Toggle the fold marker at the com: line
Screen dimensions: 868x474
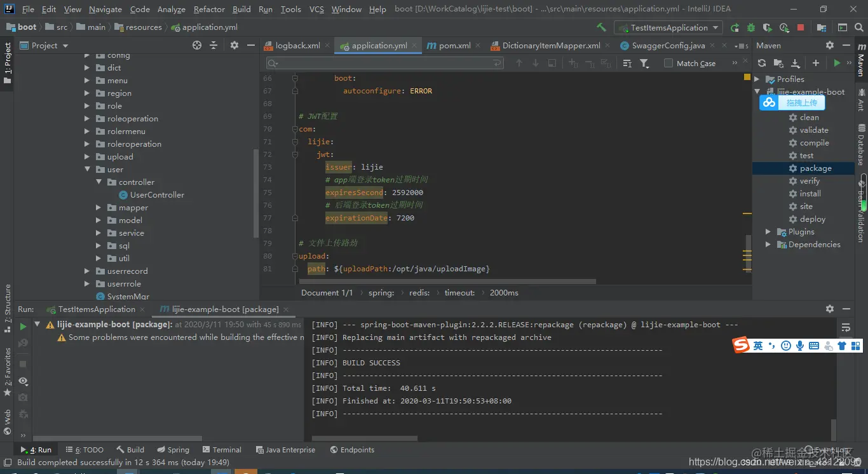295,129
